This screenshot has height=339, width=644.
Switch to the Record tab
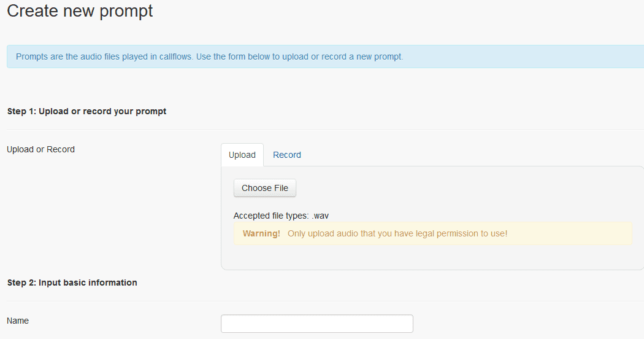coord(286,155)
